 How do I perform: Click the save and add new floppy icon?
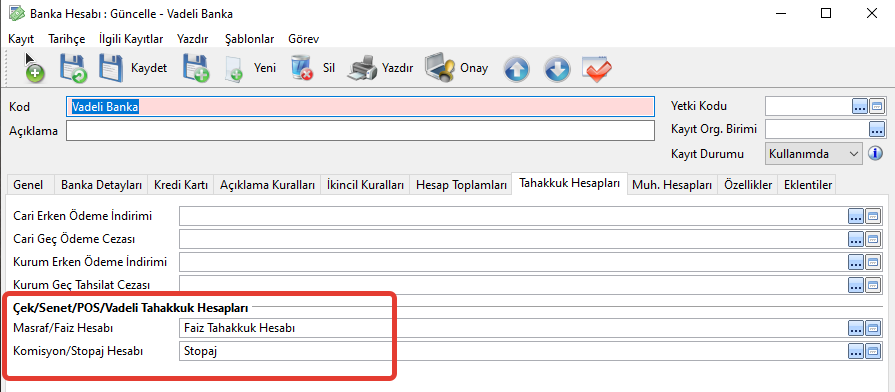196,68
